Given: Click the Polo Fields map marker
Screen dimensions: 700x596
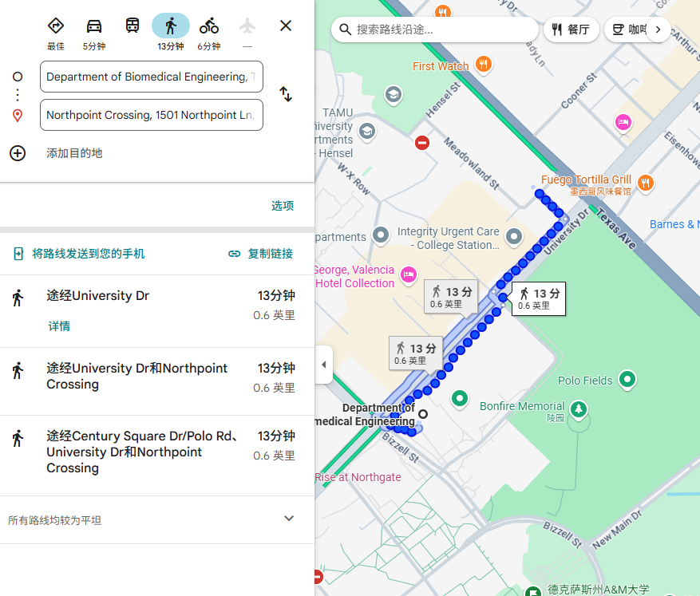Looking at the screenshot, I should click(x=627, y=380).
